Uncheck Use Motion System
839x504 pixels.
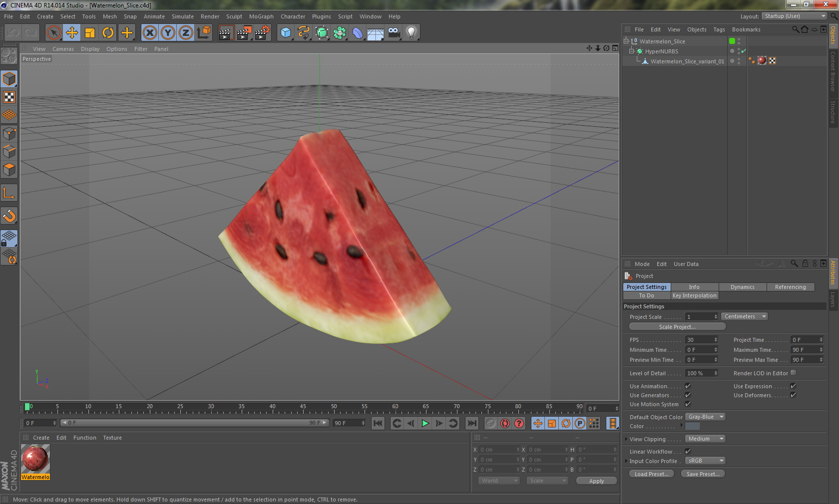tap(688, 404)
